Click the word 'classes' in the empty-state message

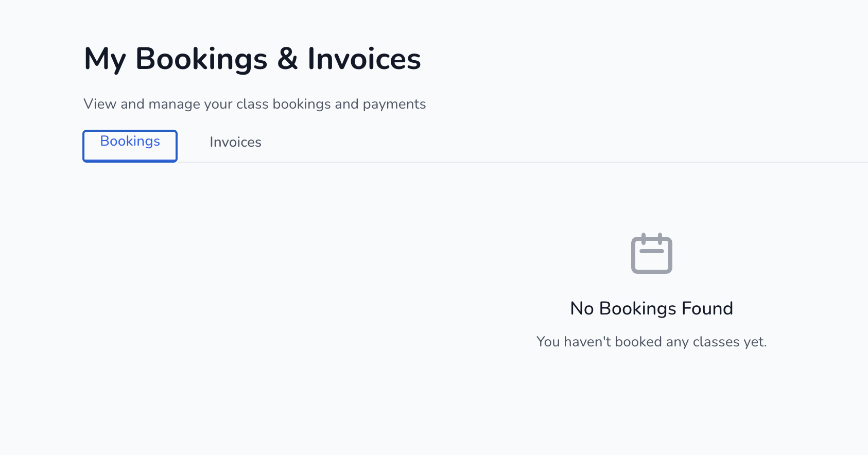click(716, 342)
